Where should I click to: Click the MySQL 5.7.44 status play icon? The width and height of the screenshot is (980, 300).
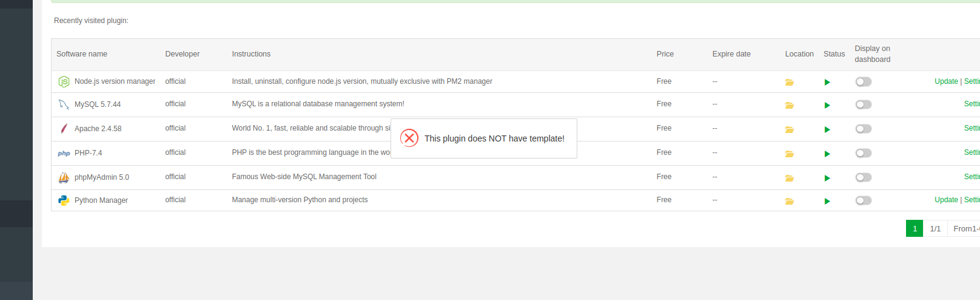coord(827,105)
